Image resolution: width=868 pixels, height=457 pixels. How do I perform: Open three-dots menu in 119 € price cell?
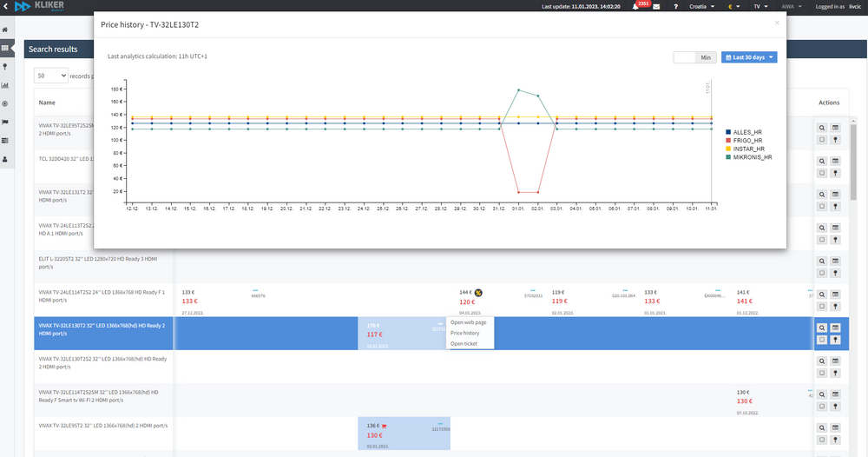[x=625, y=290]
